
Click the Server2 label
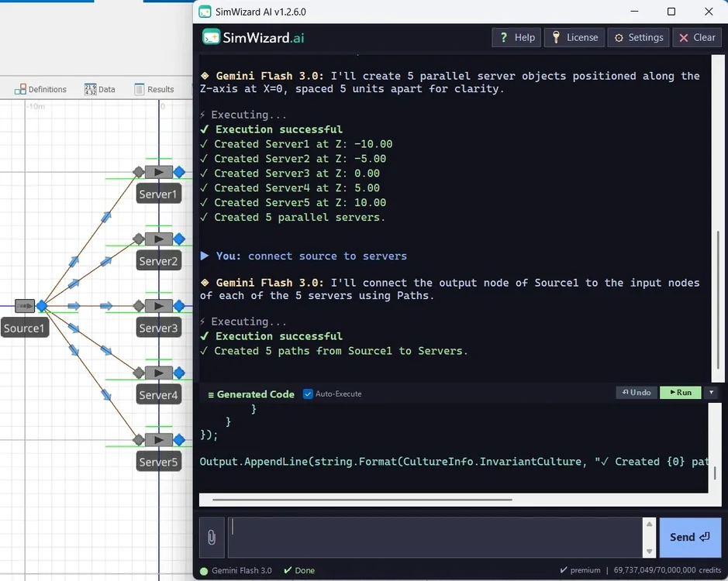pos(158,261)
